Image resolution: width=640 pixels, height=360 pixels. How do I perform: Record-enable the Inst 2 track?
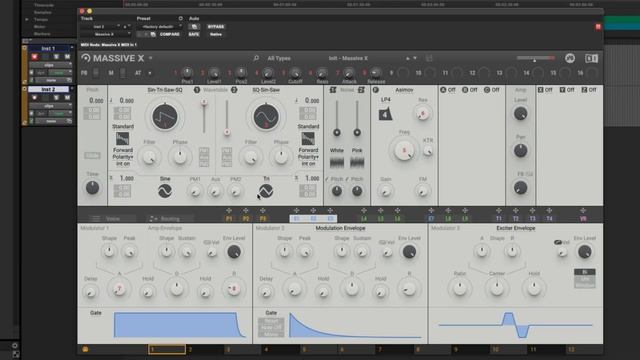click(x=35, y=98)
